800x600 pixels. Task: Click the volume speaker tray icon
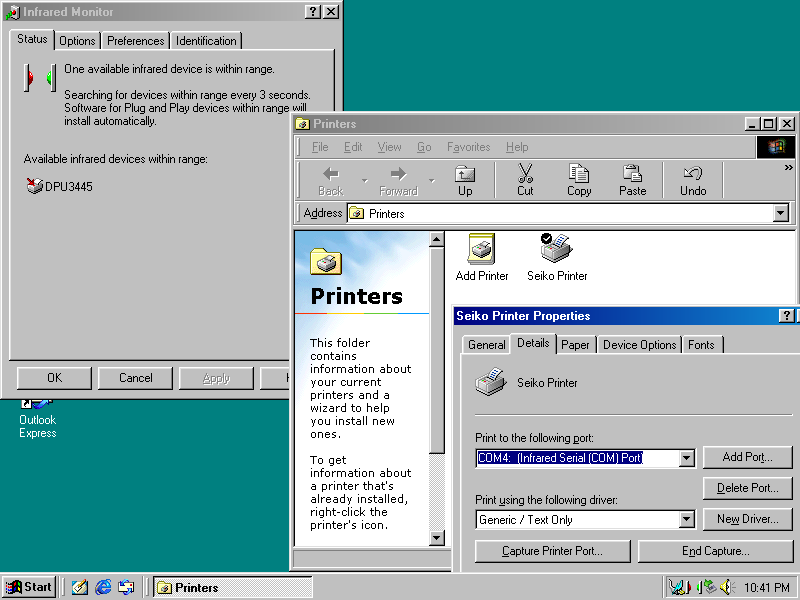(x=728, y=587)
